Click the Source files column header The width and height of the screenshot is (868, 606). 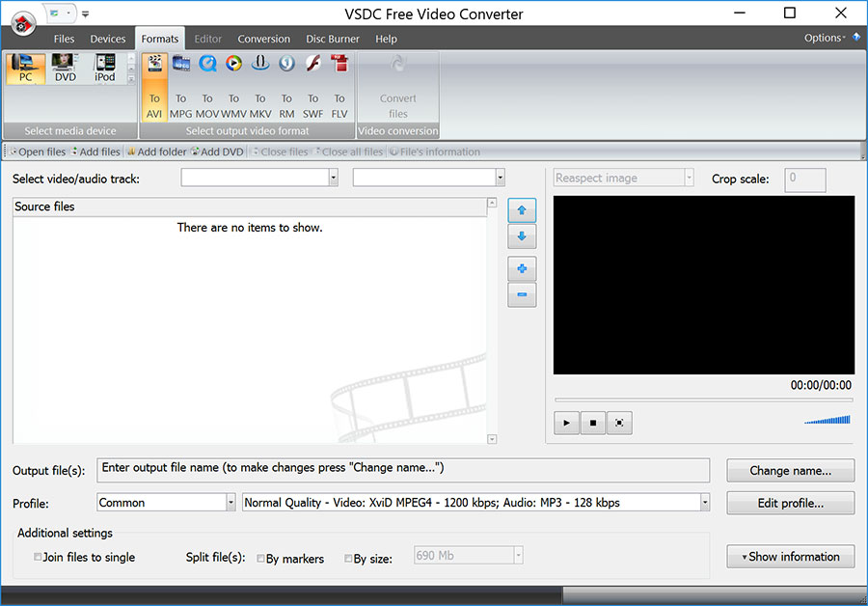249,207
